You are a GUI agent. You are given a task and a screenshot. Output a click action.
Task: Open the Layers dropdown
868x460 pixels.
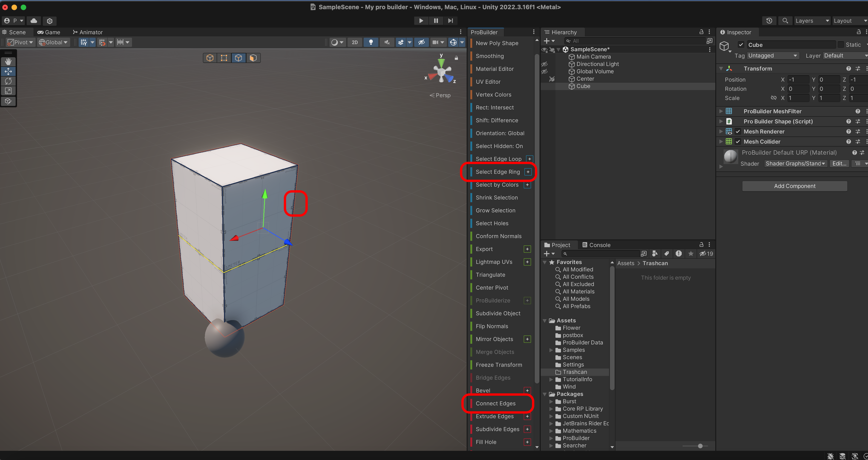click(x=811, y=20)
